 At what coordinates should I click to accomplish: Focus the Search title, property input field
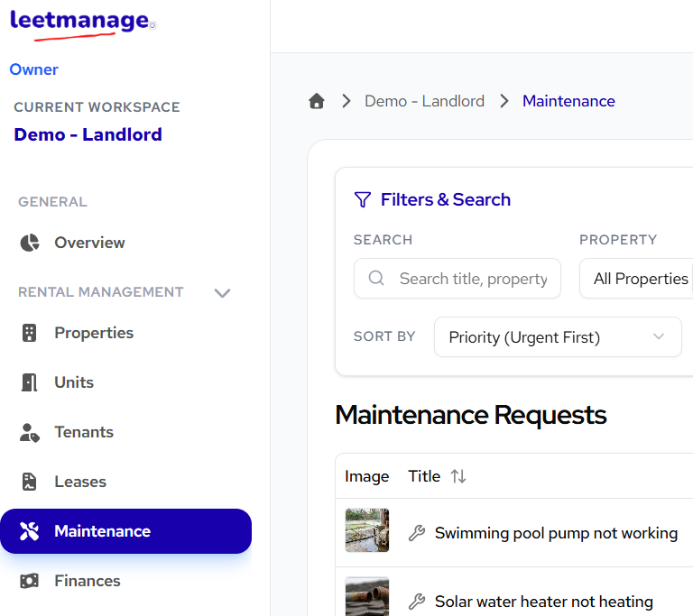457,279
